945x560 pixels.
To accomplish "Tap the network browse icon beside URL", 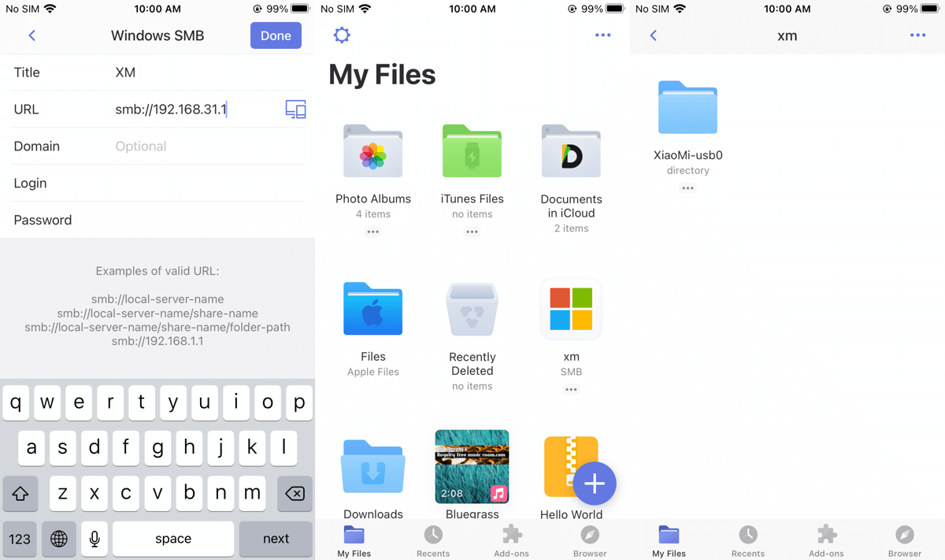I will [x=295, y=109].
